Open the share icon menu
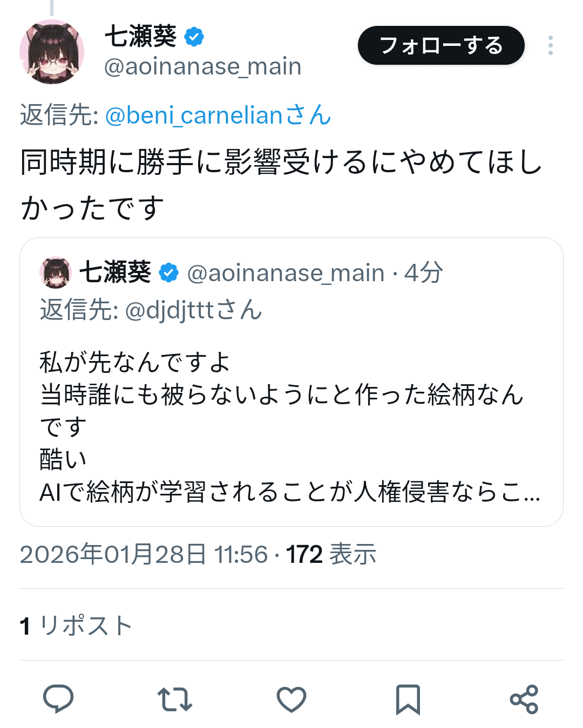The width and height of the screenshot is (583, 728). pyautogui.click(x=524, y=699)
